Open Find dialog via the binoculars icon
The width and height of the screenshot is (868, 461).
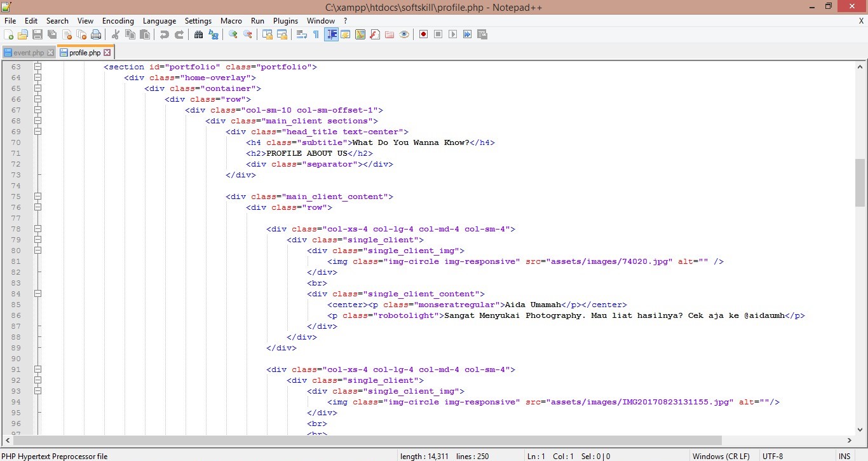tap(199, 34)
